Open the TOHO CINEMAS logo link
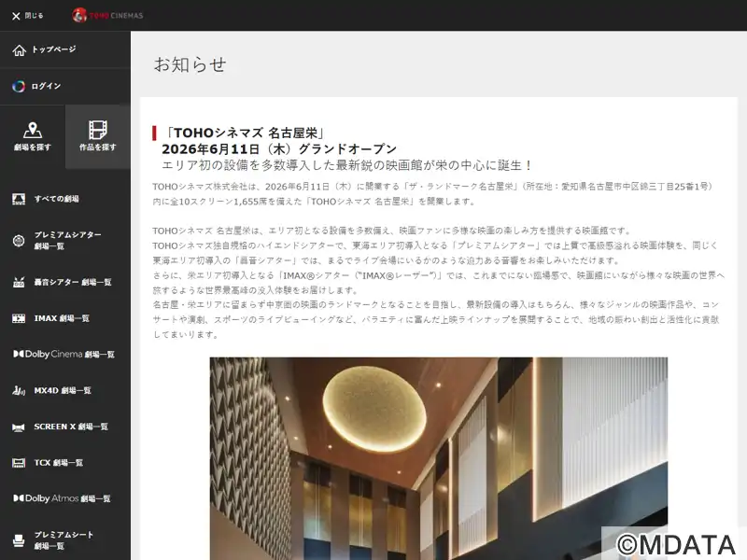 [107, 15]
